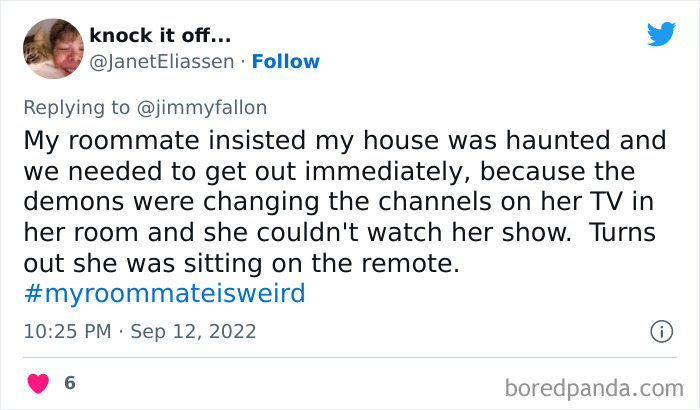Click the like count number 6
The height and width of the screenshot is (410, 700).
pos(69,383)
